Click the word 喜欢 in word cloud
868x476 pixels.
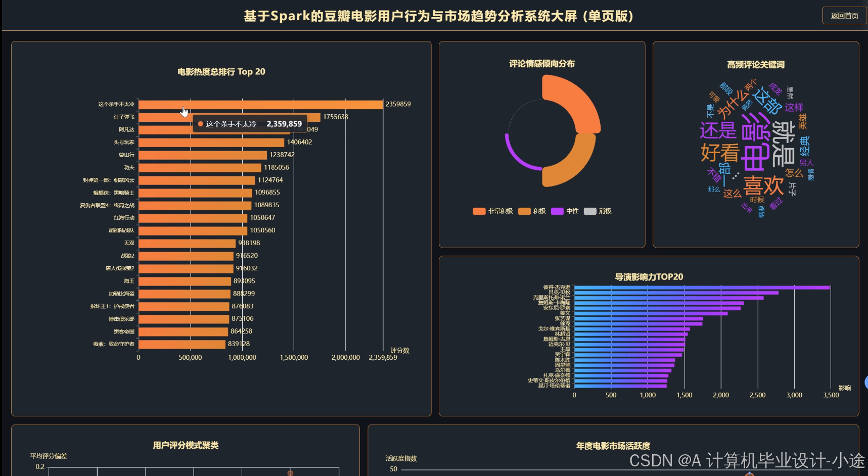tap(763, 185)
